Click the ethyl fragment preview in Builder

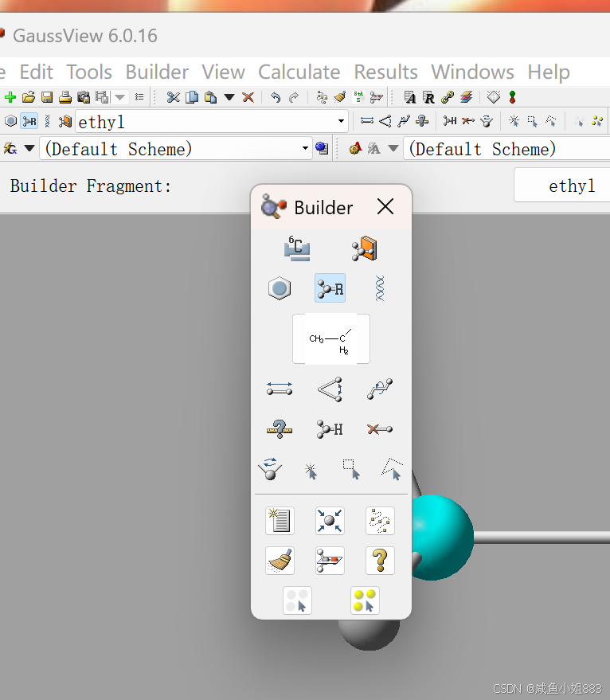[x=331, y=338]
